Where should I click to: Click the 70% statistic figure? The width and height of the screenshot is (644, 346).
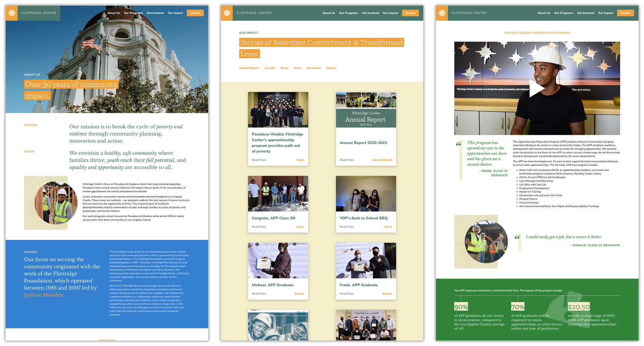pyautogui.click(x=518, y=307)
